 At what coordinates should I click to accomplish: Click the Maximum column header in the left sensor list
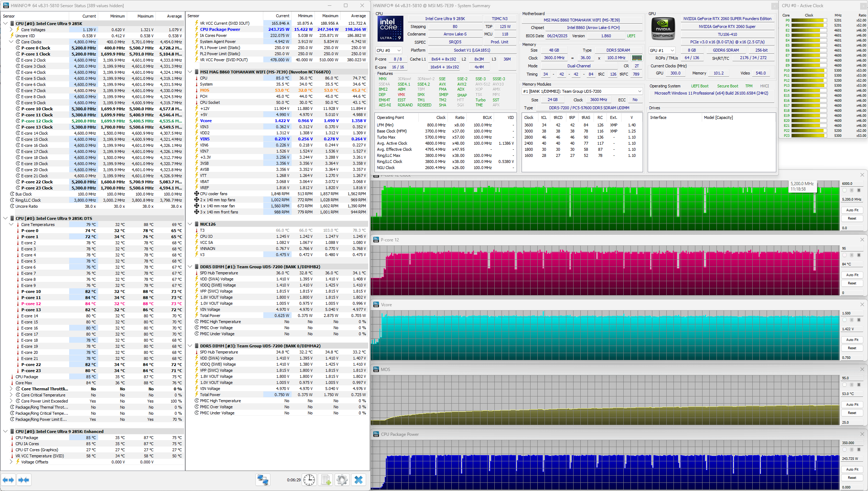[x=145, y=16]
